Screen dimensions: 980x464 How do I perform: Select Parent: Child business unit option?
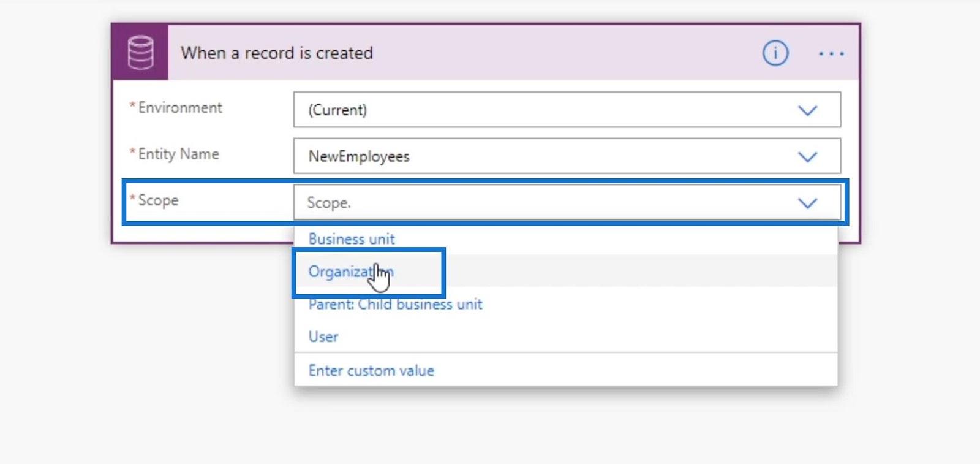[x=395, y=304]
